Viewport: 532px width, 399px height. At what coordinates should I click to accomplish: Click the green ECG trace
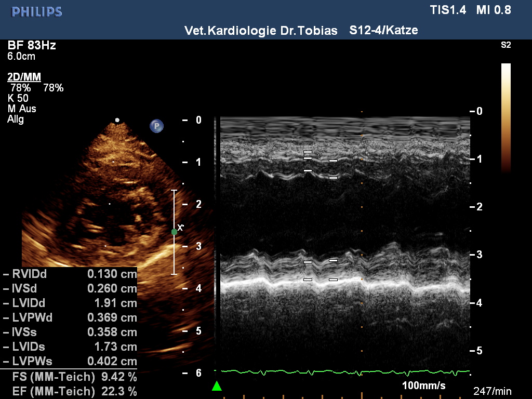tap(343, 372)
